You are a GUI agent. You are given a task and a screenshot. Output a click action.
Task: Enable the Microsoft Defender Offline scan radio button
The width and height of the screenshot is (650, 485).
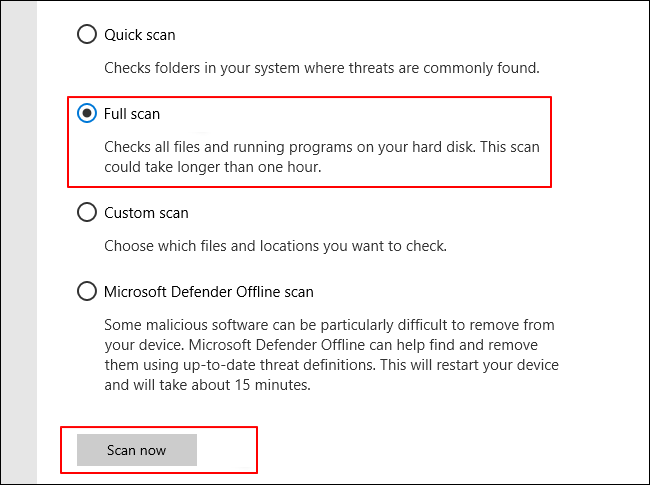point(87,292)
